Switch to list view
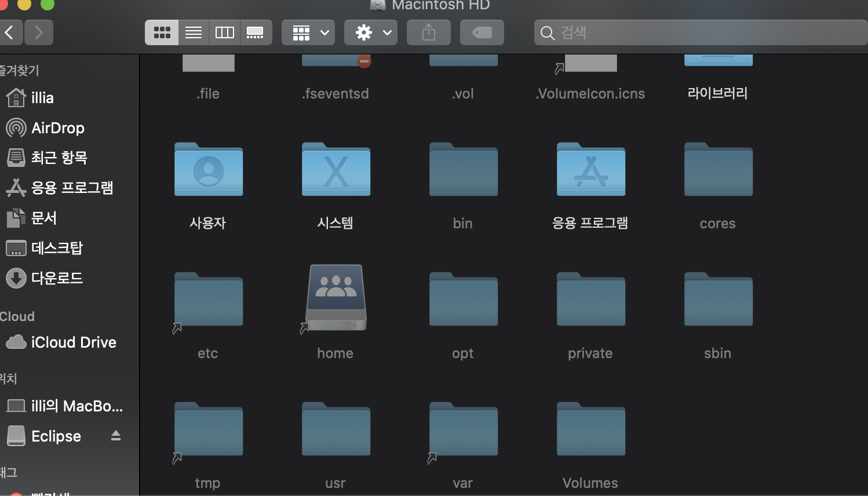Image resolution: width=868 pixels, height=496 pixels. coord(194,32)
